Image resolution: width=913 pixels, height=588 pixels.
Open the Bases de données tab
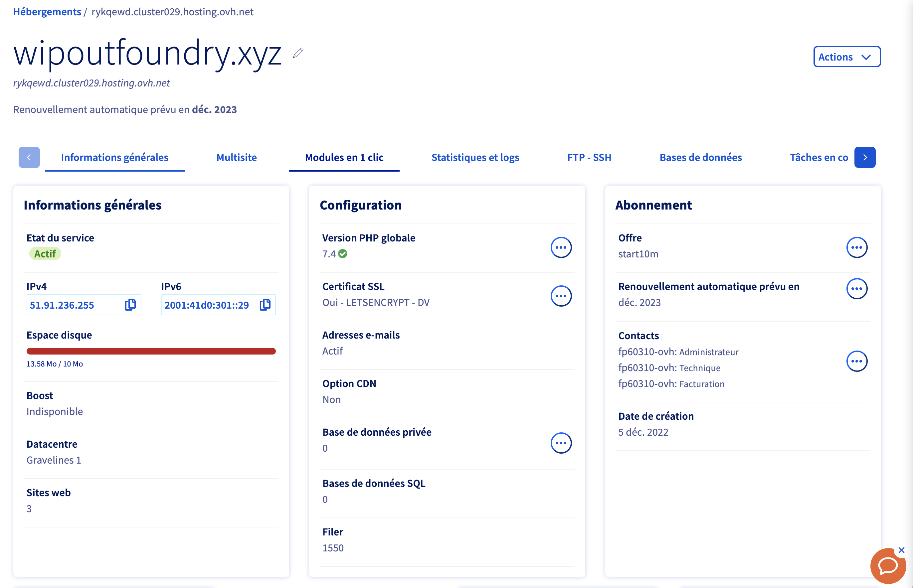tap(700, 157)
